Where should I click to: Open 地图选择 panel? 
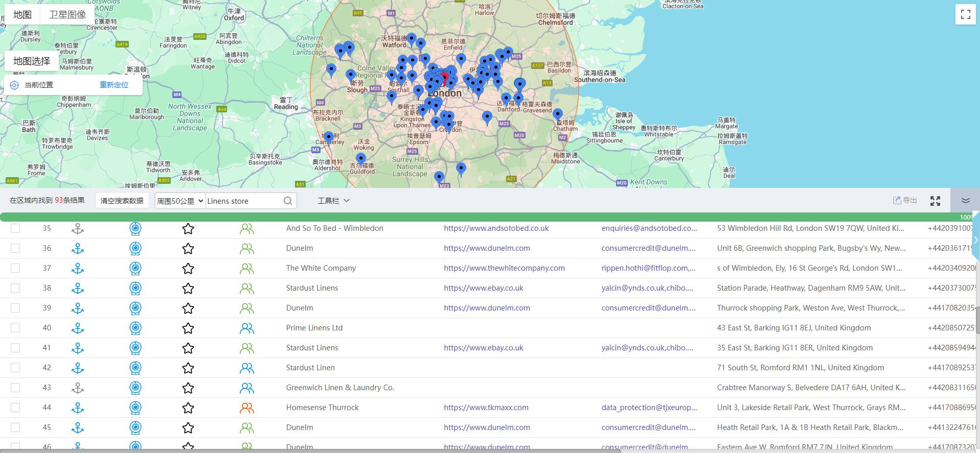click(x=32, y=61)
